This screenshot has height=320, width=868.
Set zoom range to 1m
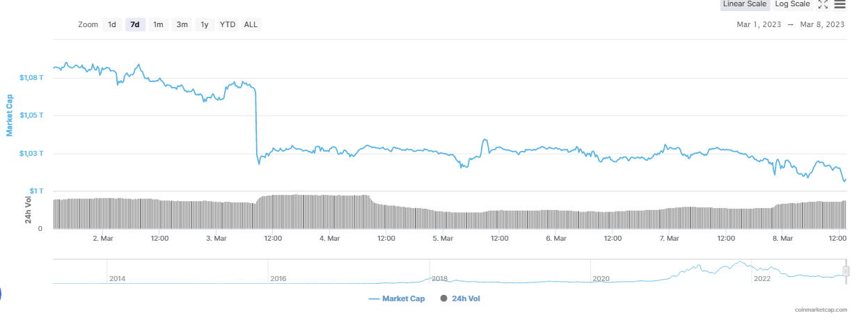[x=158, y=24]
